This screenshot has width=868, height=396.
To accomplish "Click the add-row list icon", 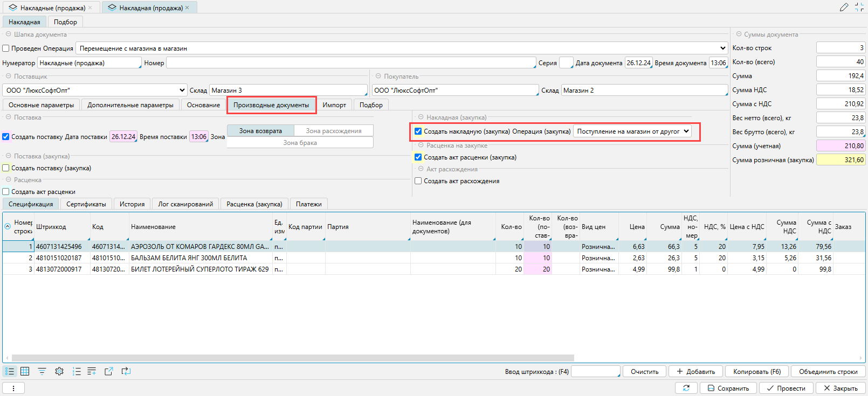I will (x=92, y=371).
